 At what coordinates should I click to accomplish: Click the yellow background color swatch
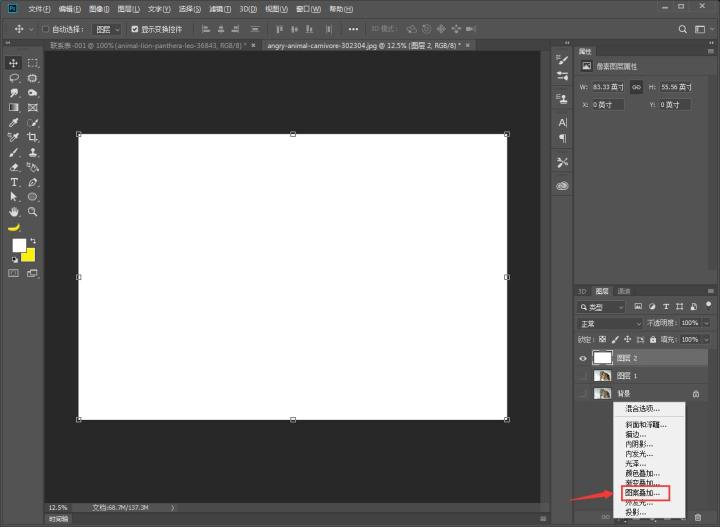[28, 255]
